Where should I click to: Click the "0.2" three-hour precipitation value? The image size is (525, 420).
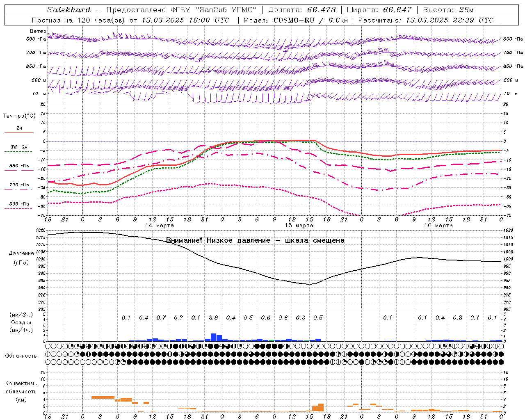301,317
